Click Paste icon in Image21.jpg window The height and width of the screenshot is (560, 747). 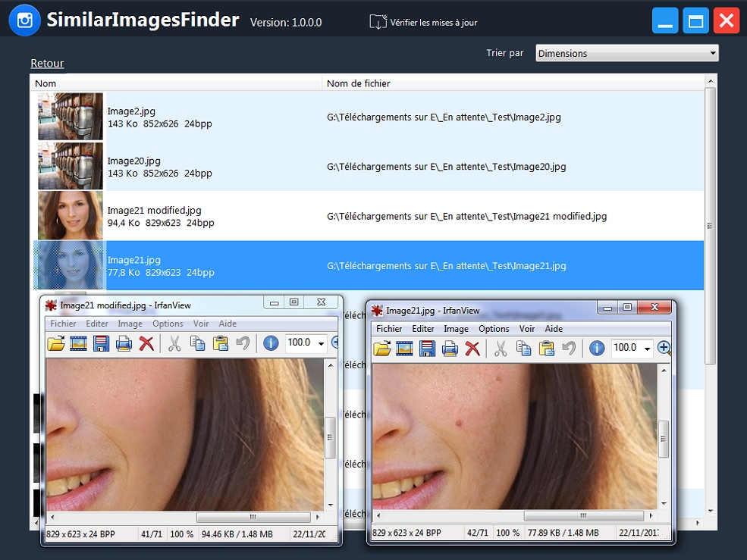point(547,348)
